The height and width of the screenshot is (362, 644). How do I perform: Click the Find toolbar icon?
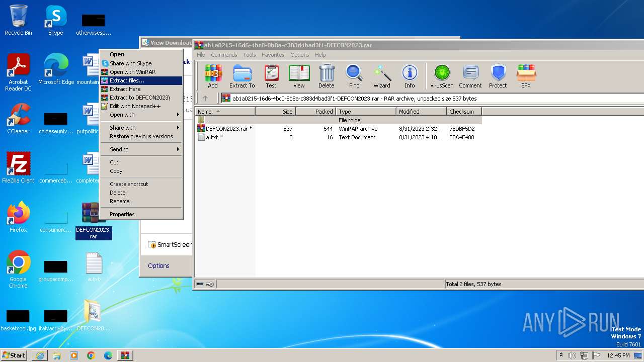(354, 76)
